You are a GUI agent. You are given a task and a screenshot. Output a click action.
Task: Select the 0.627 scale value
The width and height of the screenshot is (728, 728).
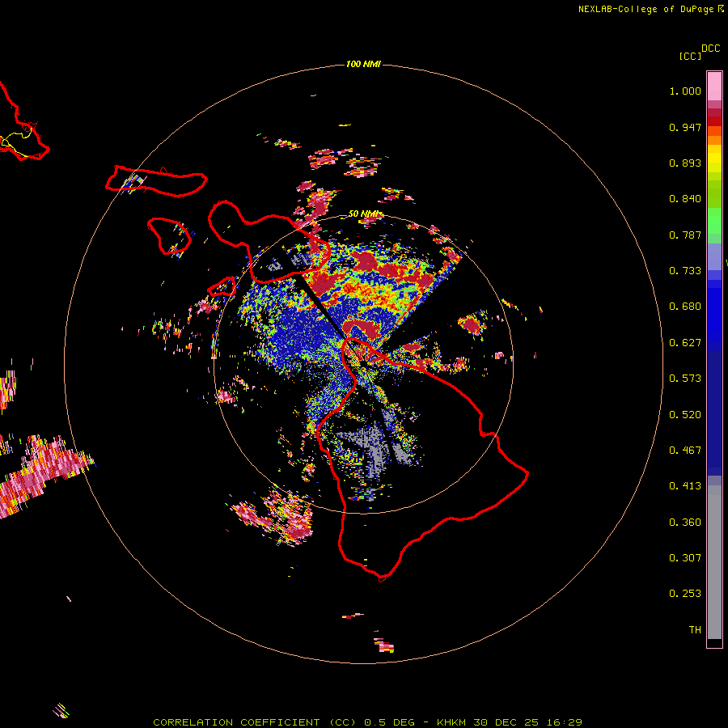[685, 343]
